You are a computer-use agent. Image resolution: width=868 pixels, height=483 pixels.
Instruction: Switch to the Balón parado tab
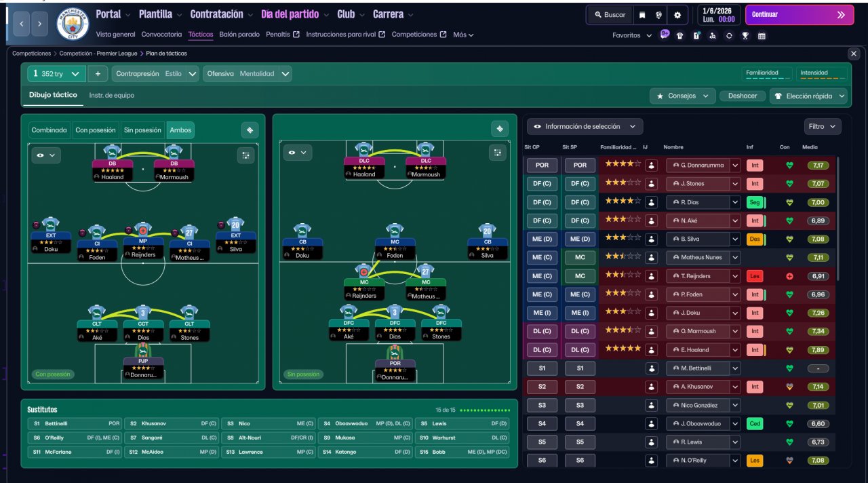tap(240, 35)
